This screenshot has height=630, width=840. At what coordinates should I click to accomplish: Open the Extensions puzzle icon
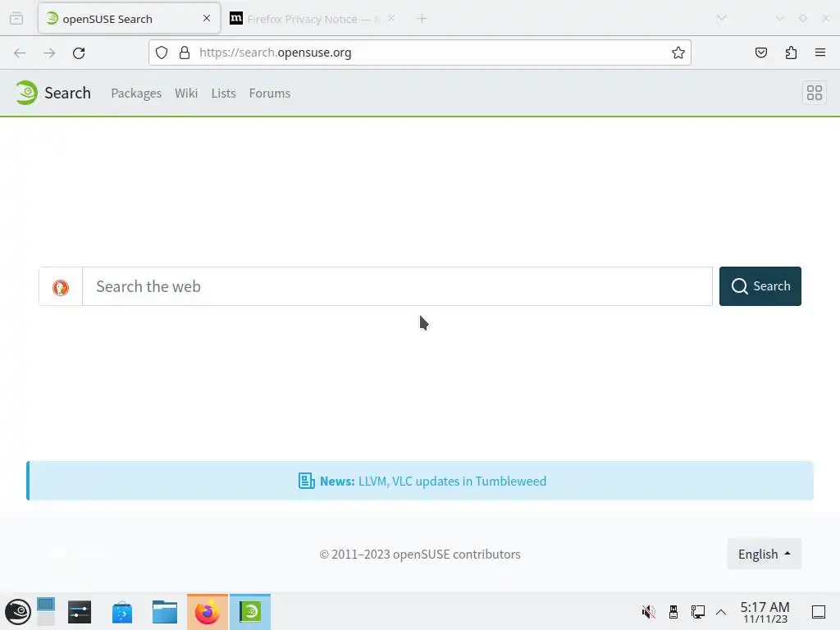click(x=791, y=52)
